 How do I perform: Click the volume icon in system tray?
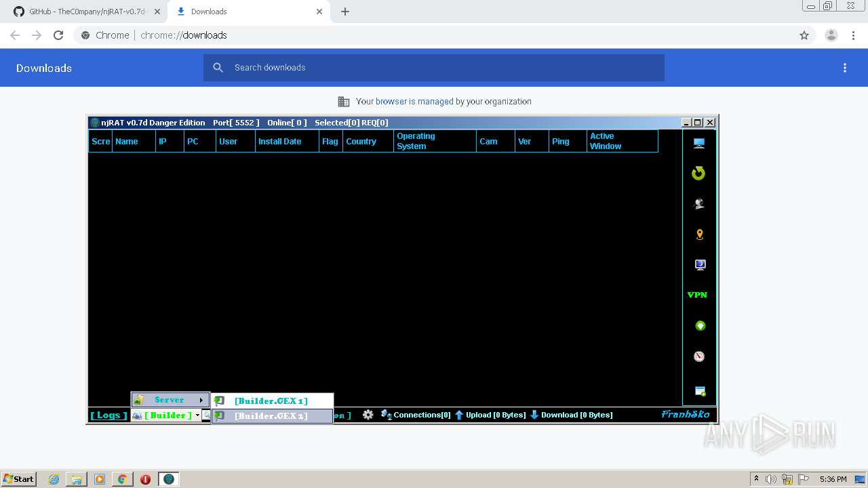pos(771,479)
